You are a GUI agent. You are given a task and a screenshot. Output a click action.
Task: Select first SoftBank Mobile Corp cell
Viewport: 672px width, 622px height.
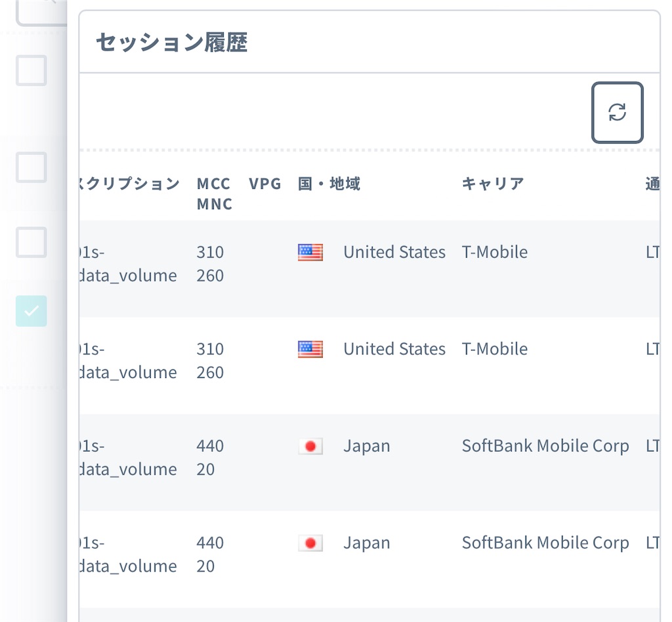(x=545, y=446)
